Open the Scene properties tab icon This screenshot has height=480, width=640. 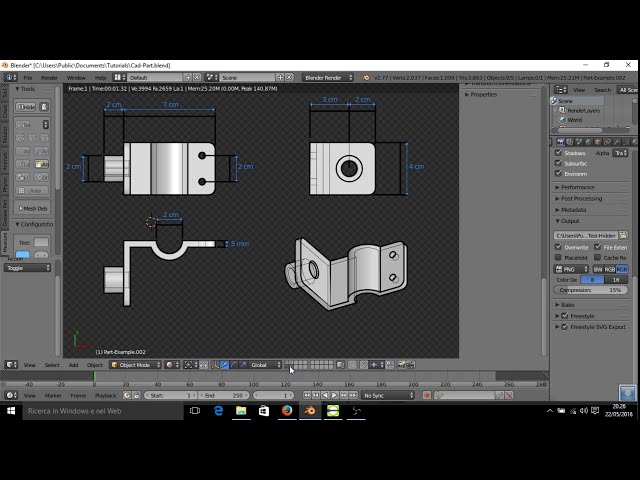coord(579,142)
